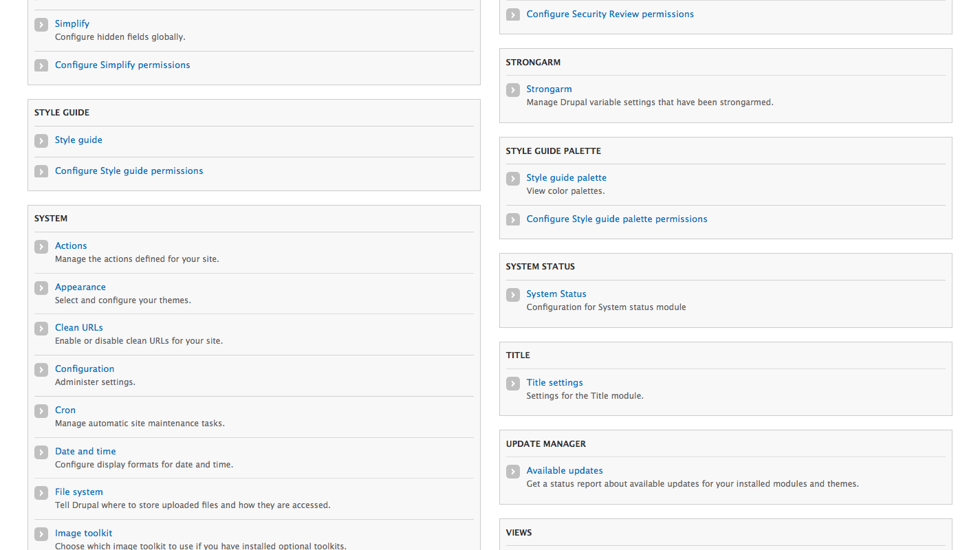
Task: Click 'Get a status report about available updates' text
Action: [x=693, y=484]
